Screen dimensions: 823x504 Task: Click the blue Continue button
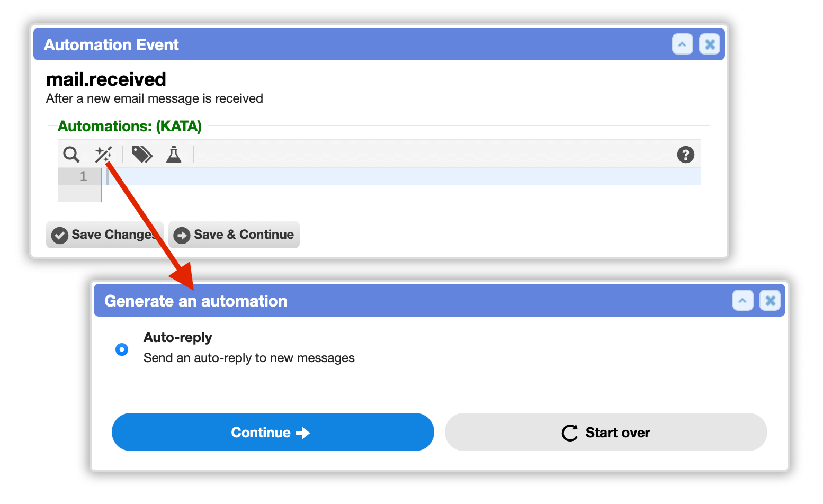pos(273,432)
